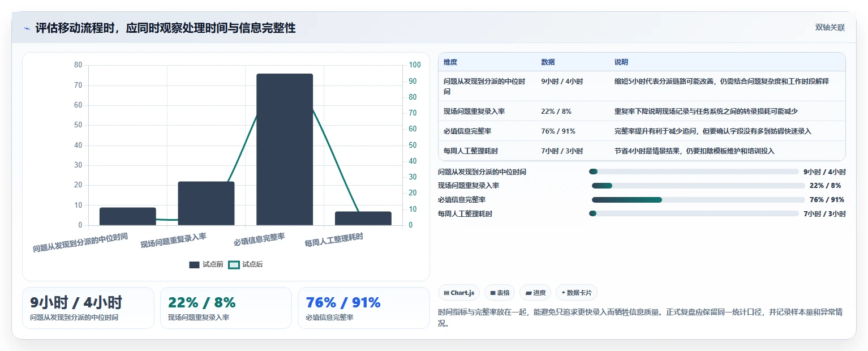The width and height of the screenshot is (868, 351).
Task: Click the 表格 tag chip
Action: pyautogui.click(x=500, y=293)
